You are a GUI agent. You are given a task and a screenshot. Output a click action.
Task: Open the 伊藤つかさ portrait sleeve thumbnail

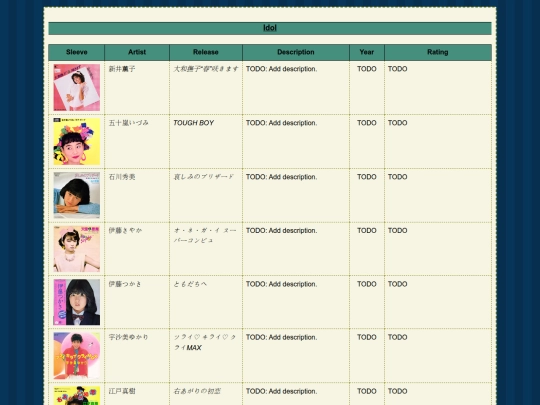point(77,302)
